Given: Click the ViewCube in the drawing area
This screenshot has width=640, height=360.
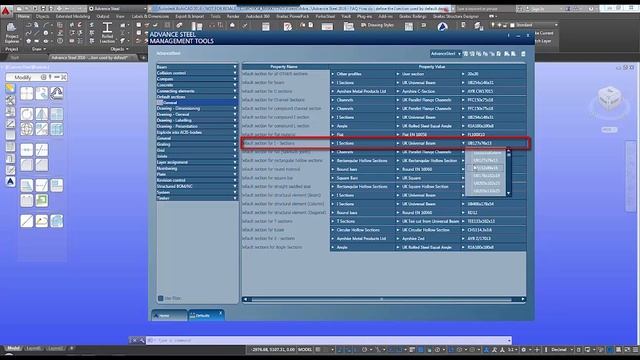Looking at the screenshot, I should pyautogui.click(x=609, y=98).
